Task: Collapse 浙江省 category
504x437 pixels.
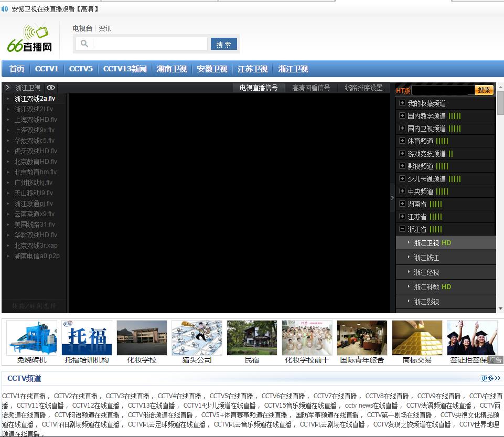Action: pyautogui.click(x=402, y=229)
